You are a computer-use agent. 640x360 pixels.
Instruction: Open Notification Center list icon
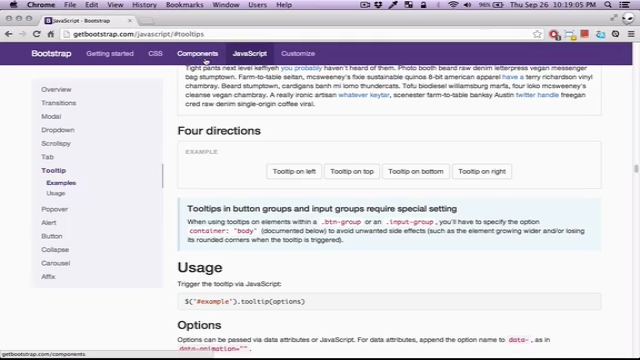point(624,5)
